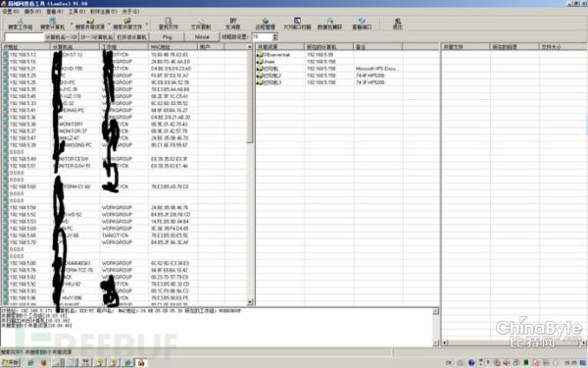Image resolution: width=588 pixels, height=368 pixels.
Task: Click the 共享资源 column header
Action: click(279, 47)
